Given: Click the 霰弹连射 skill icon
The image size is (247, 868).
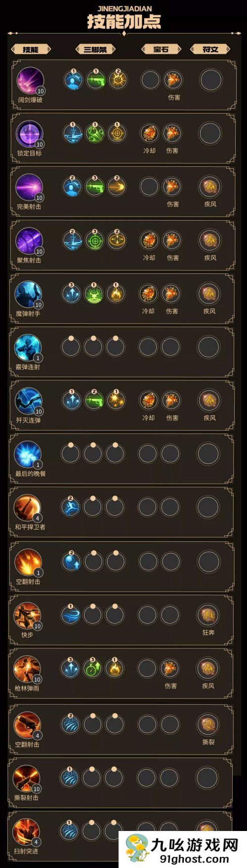Looking at the screenshot, I should 28,348.
